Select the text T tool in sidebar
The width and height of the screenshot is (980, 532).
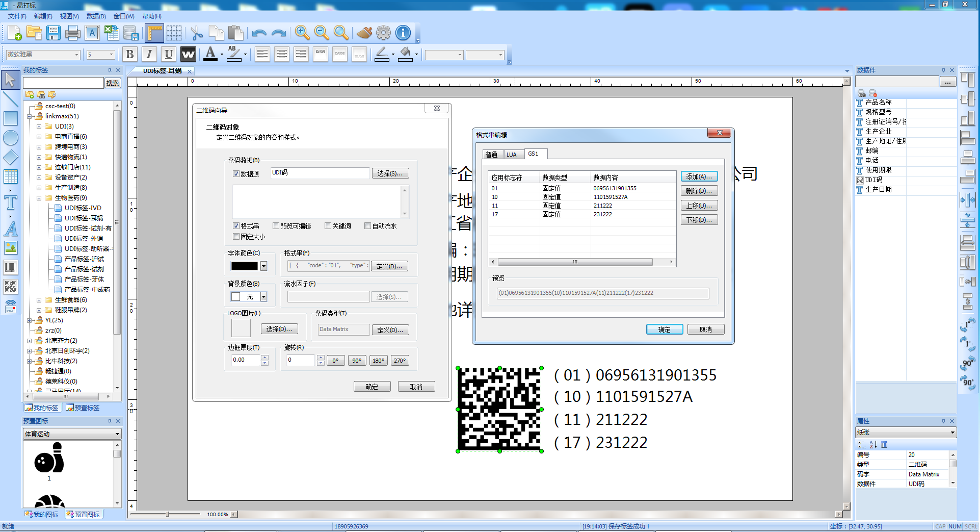[10, 203]
